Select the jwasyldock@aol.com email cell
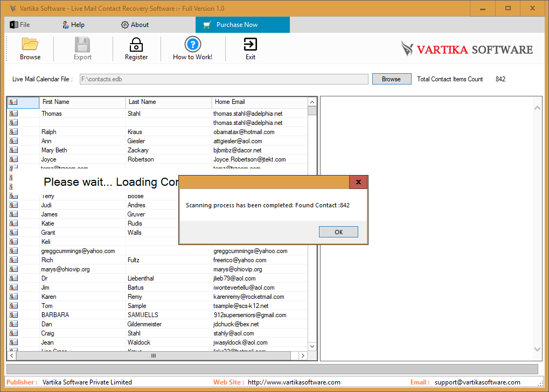Screen dimensions: 549x392 [x=260, y=342]
